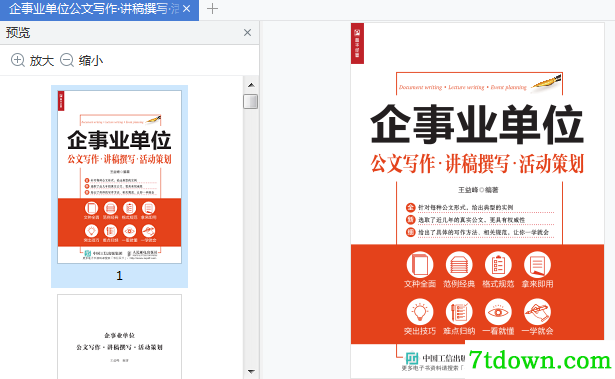The height and width of the screenshot is (379, 615).
Task: Click the 缩小 zoom out magnifier icon
Action: click(x=67, y=60)
